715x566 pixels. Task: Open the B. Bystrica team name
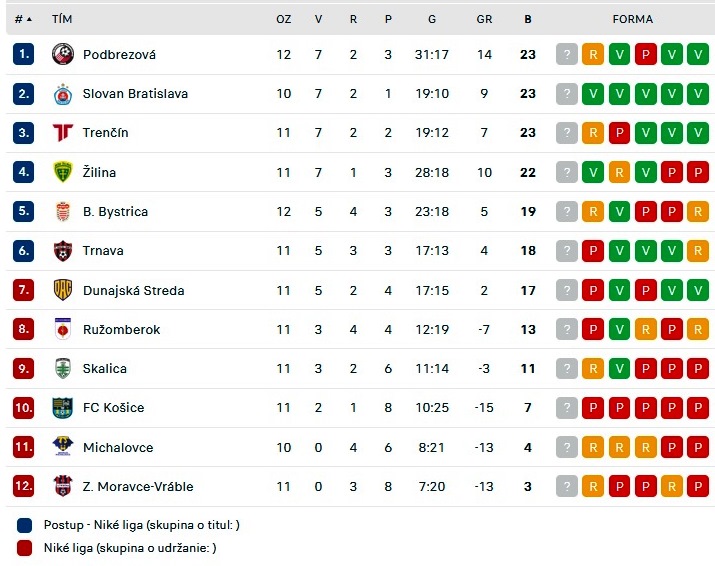115,212
